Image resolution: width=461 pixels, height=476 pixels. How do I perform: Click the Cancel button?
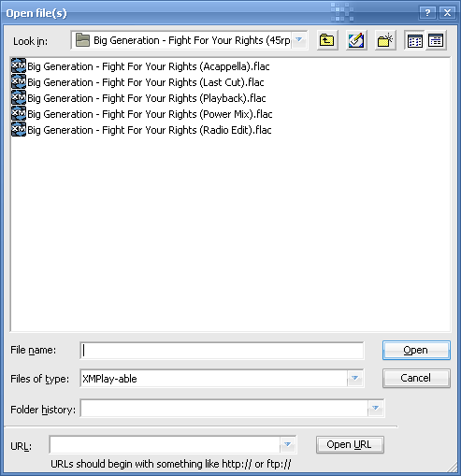point(416,378)
